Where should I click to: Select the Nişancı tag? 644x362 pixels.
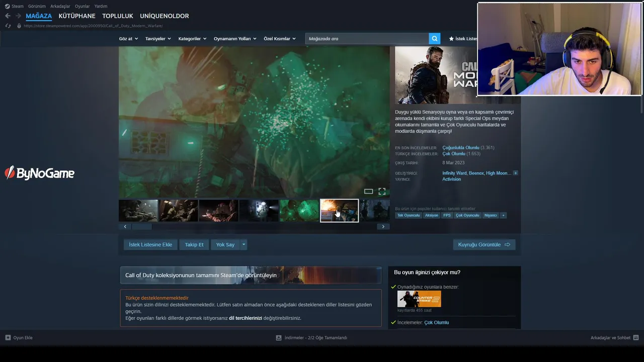click(491, 215)
